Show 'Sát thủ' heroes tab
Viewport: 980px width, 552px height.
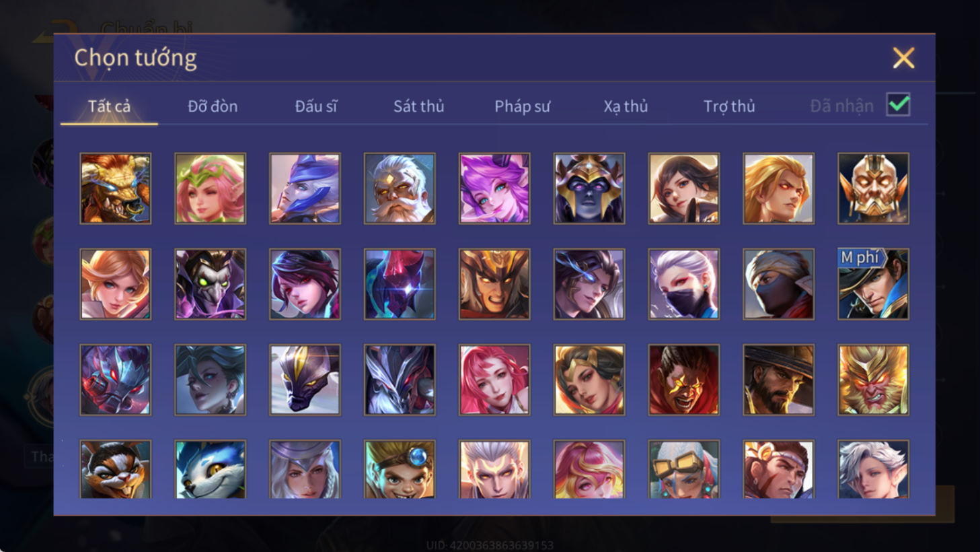pyautogui.click(x=419, y=106)
